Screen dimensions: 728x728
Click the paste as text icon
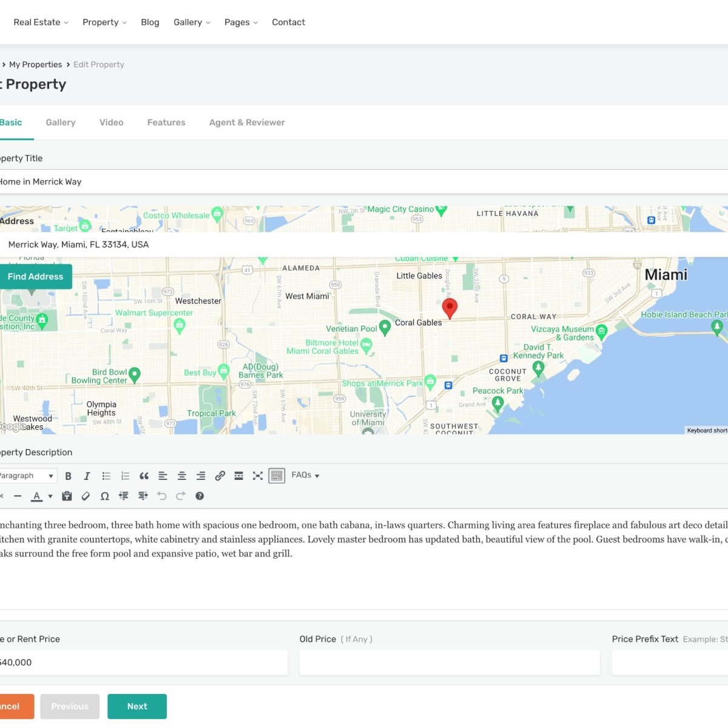pyautogui.click(x=67, y=496)
